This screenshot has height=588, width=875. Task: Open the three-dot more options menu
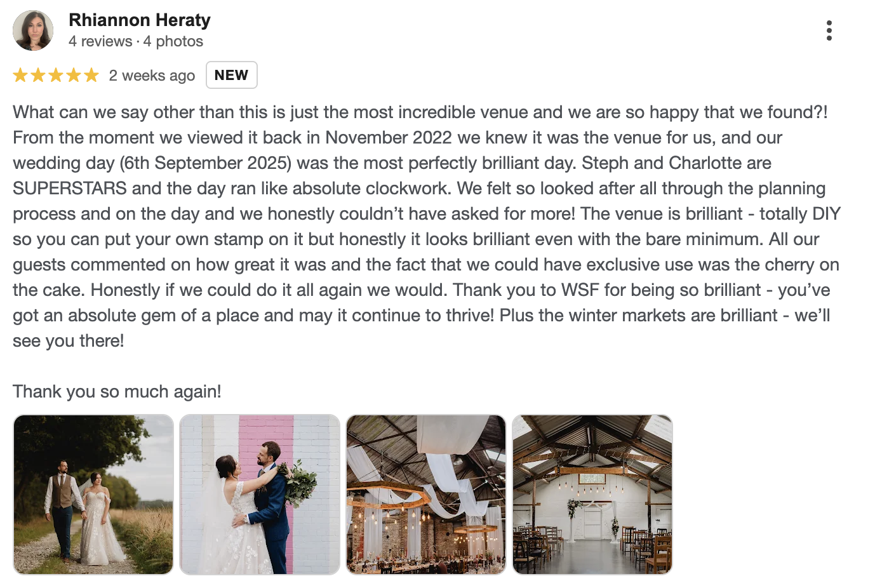(x=829, y=30)
